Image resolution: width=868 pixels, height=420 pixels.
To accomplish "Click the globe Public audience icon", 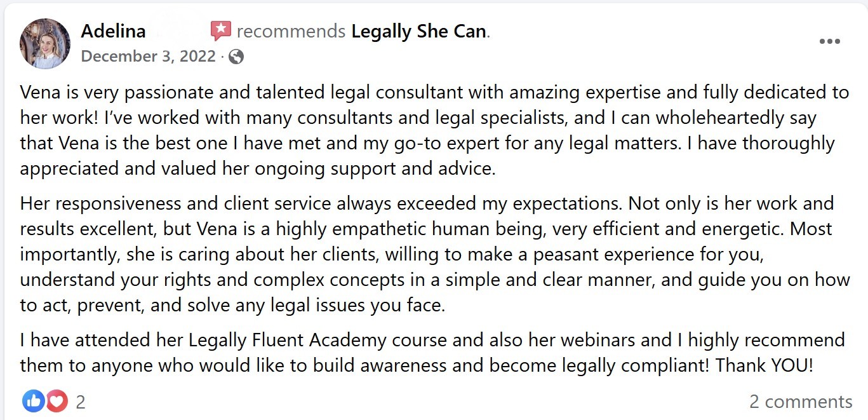I will pyautogui.click(x=236, y=57).
